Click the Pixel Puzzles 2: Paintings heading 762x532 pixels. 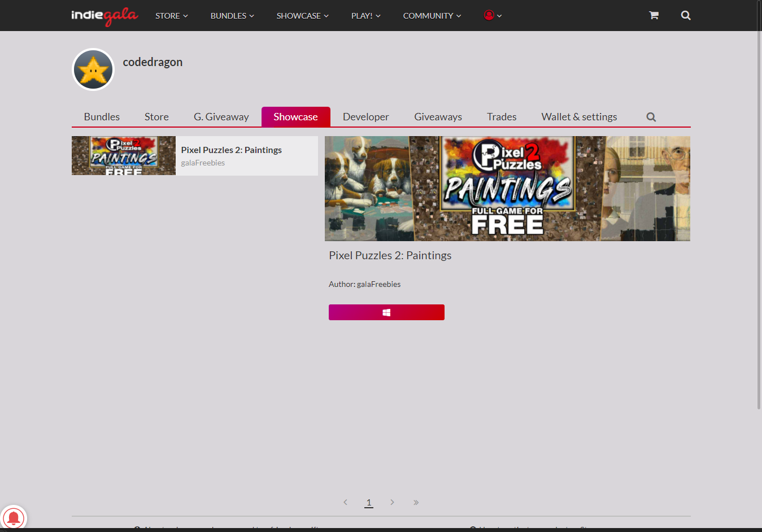(390, 255)
